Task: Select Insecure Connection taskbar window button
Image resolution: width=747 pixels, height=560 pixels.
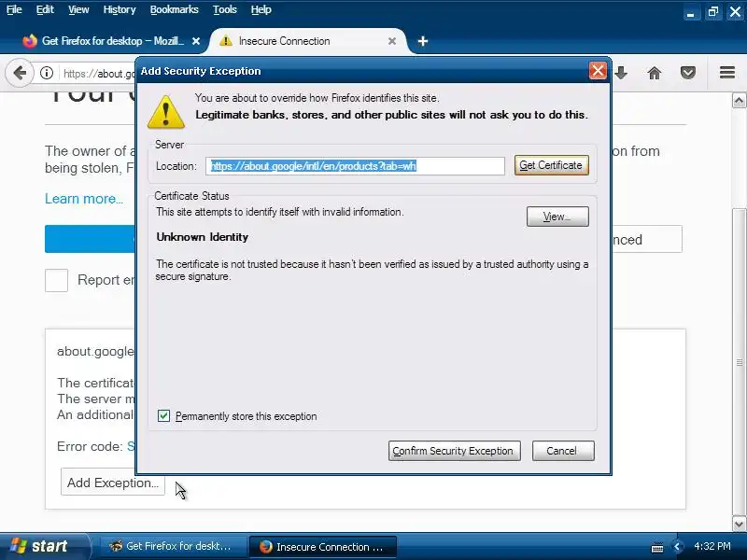Action: click(x=323, y=546)
